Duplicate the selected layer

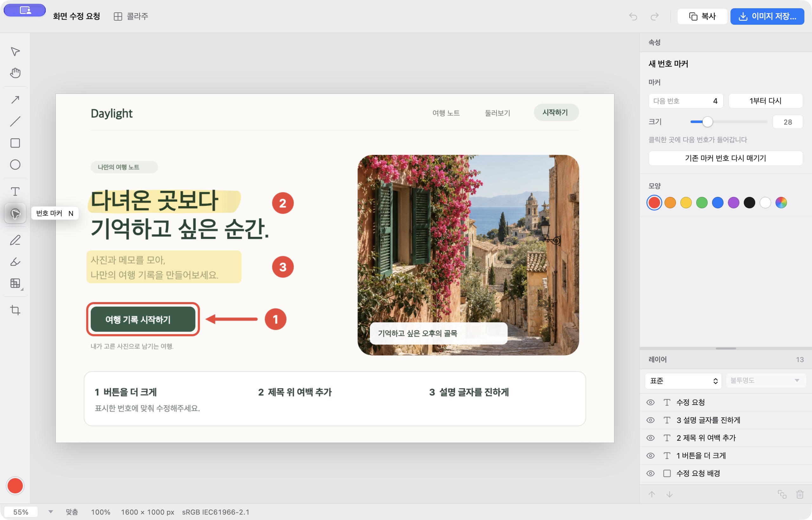coord(782,494)
